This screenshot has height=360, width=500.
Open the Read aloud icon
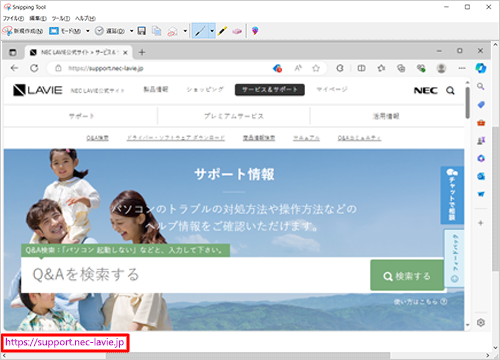click(298, 68)
